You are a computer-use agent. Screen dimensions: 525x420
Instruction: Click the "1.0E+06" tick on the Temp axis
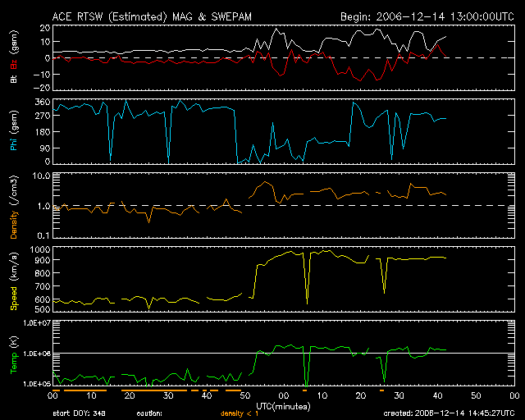coord(37,354)
